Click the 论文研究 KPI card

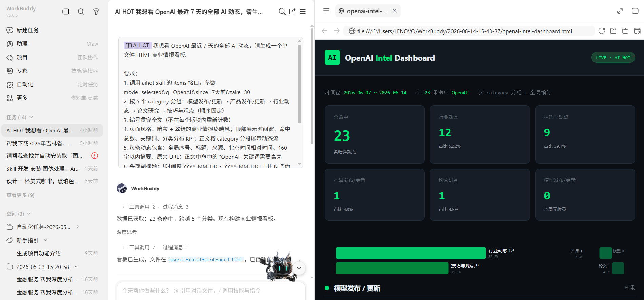(480, 195)
